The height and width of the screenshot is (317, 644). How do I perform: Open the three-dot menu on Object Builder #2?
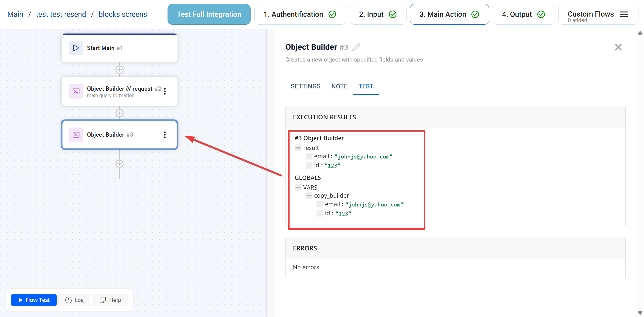click(165, 91)
